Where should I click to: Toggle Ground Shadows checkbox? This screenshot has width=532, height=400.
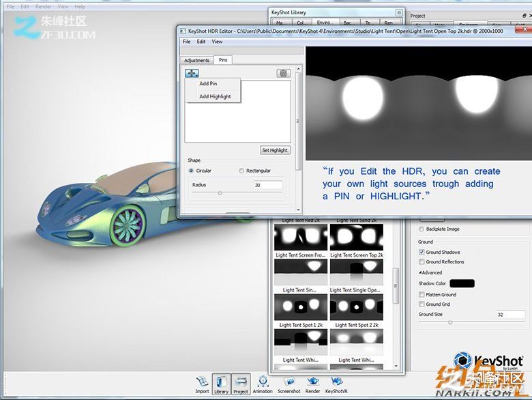tap(422, 252)
